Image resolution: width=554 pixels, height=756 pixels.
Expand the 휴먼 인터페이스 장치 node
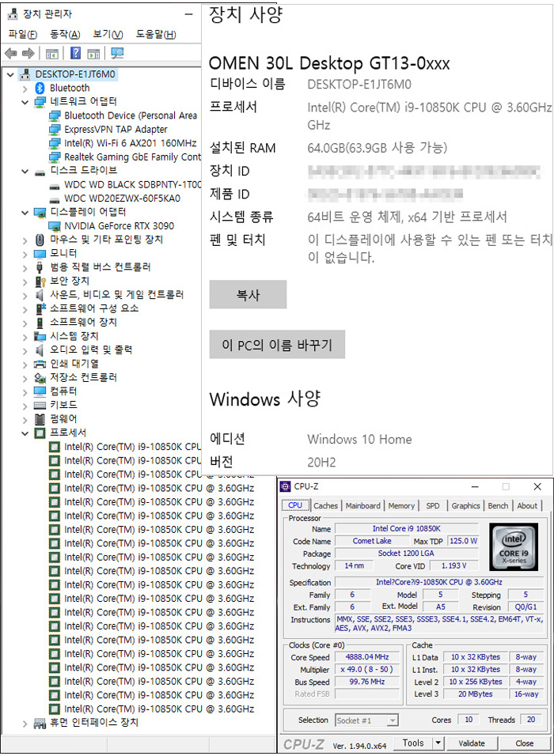(x=25, y=723)
